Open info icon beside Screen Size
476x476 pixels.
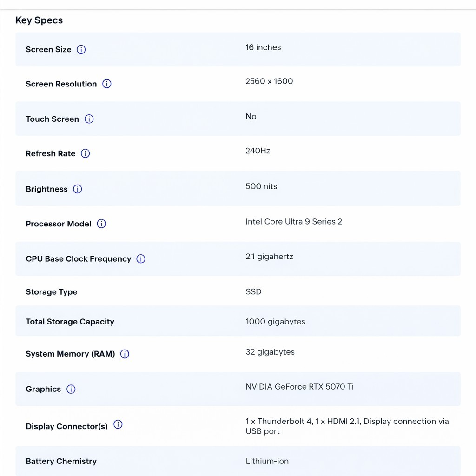81,49
